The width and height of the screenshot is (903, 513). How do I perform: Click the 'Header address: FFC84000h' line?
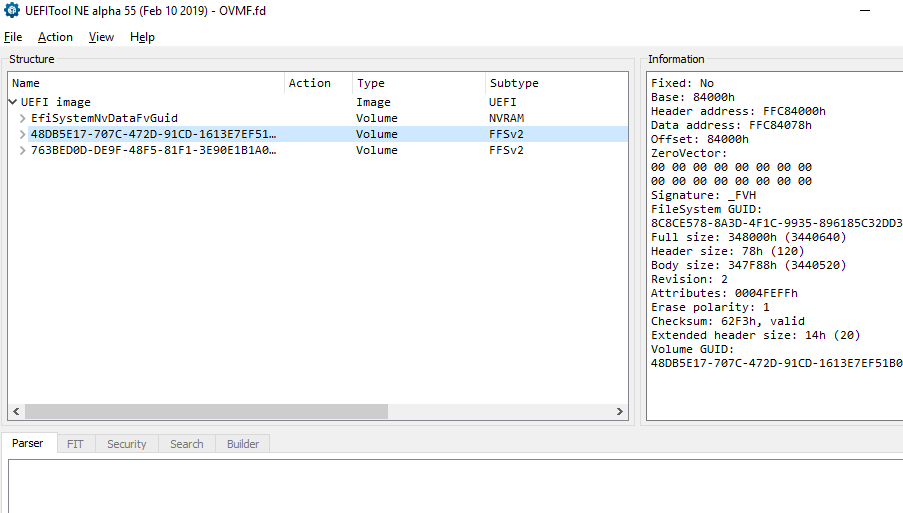click(x=738, y=111)
